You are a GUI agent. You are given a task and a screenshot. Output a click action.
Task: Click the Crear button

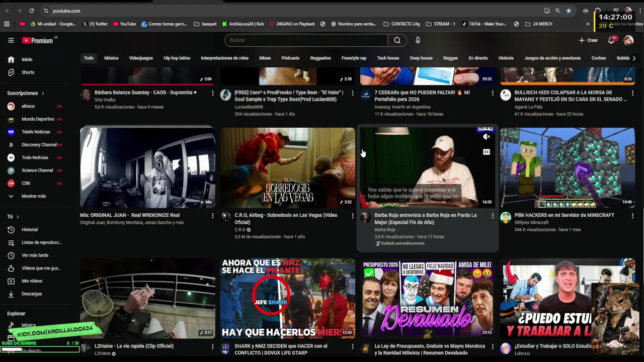point(588,40)
